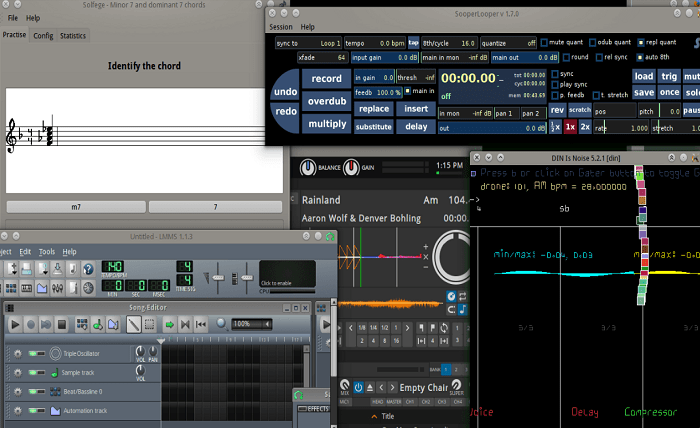Image resolution: width=700 pixels, height=428 pixels.
Task: Click the CPU oscilloscope 'Click to enable'
Action: tap(287, 274)
